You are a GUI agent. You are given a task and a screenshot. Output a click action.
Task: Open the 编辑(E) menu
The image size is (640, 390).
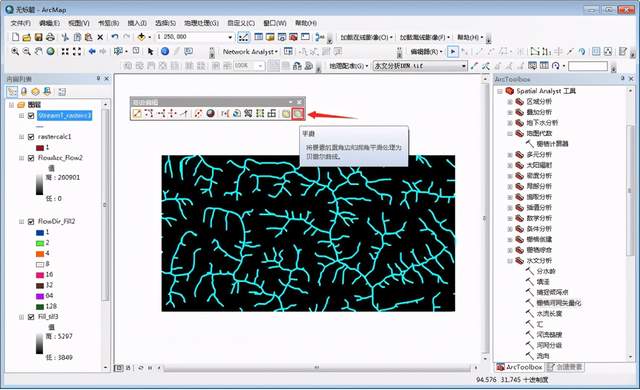pyautogui.click(x=49, y=23)
